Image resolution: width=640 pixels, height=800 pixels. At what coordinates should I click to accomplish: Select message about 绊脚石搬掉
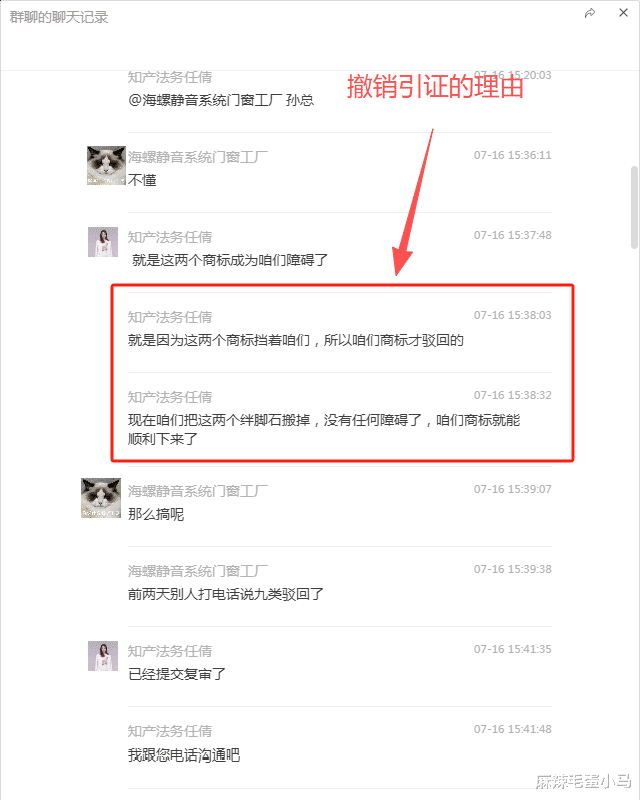pos(324,430)
